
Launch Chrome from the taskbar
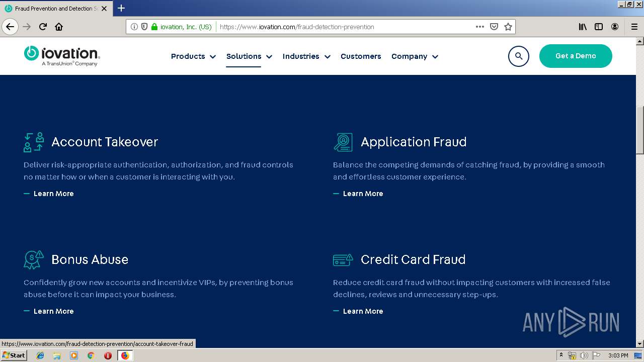tap(91, 355)
